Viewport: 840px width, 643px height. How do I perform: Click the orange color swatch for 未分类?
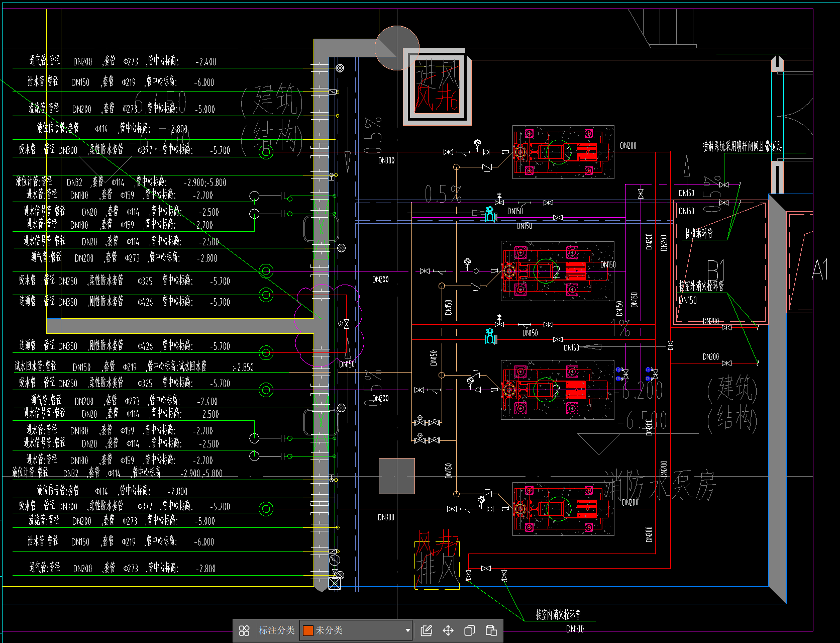[308, 630]
